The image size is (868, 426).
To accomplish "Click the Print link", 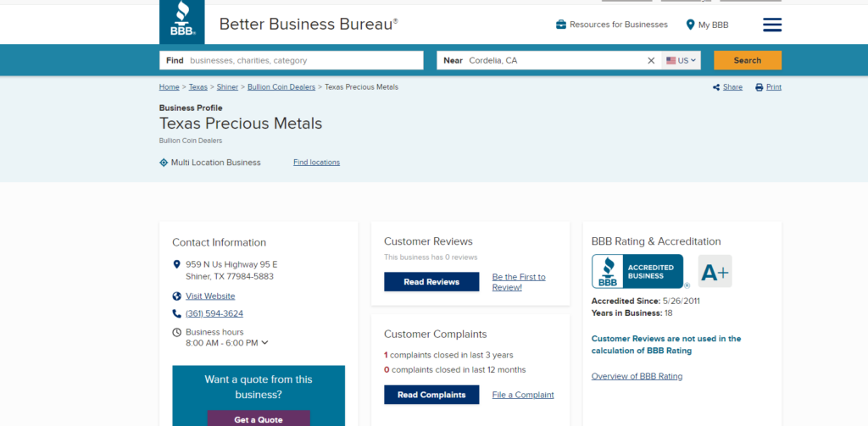I will point(774,87).
